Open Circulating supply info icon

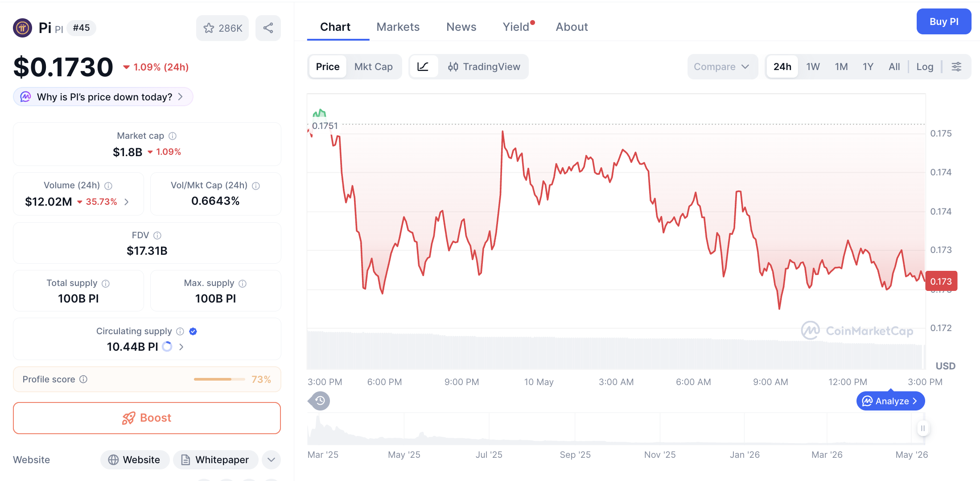point(180,331)
